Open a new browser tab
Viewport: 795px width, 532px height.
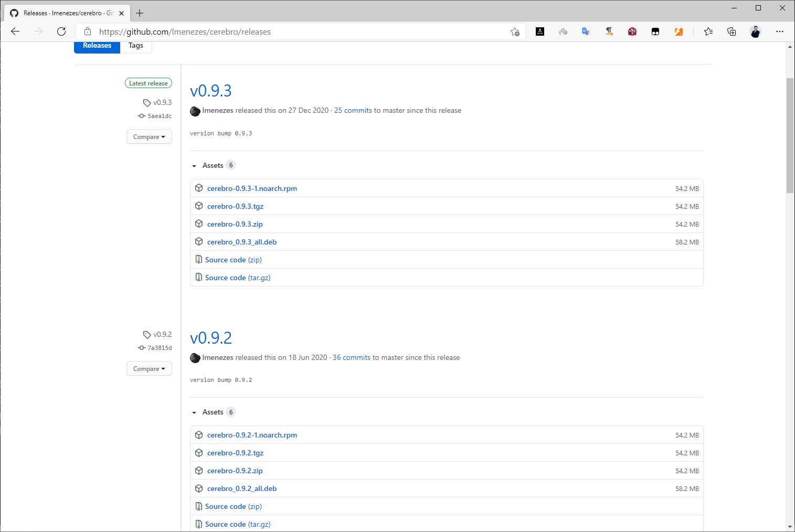tap(140, 13)
